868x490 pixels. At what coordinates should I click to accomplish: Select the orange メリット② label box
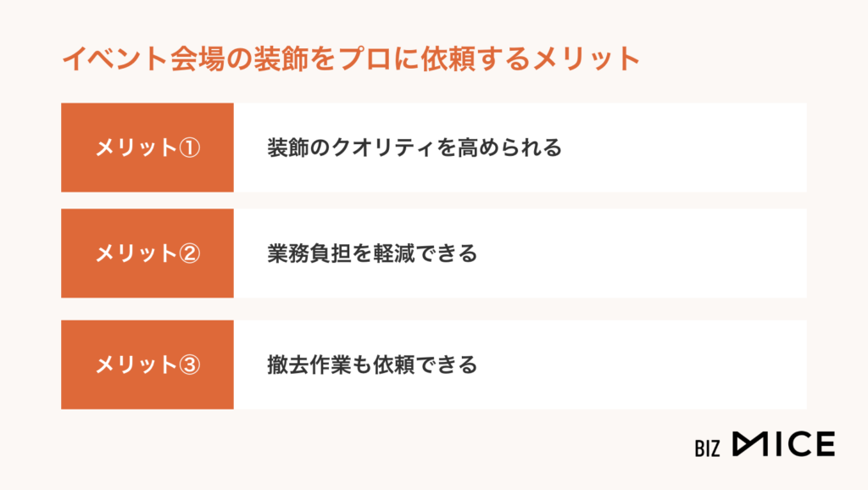147,253
